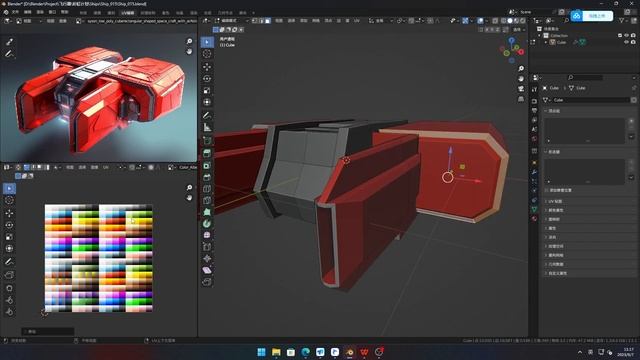The height and width of the screenshot is (360, 640).
Task: Select the Pinch tool in the UV editor toolbar
Action: (x=9, y=312)
